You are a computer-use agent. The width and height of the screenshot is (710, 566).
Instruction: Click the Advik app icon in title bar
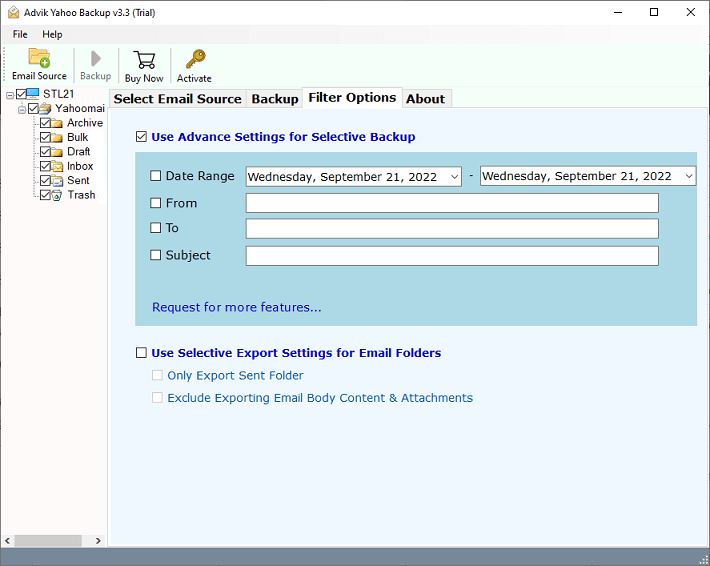14,12
